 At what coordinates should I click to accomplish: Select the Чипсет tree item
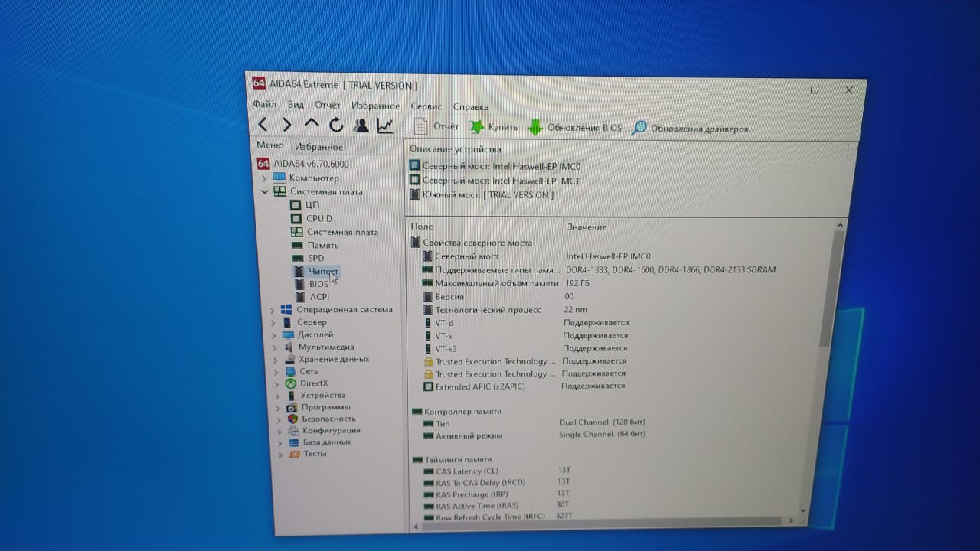point(315,272)
